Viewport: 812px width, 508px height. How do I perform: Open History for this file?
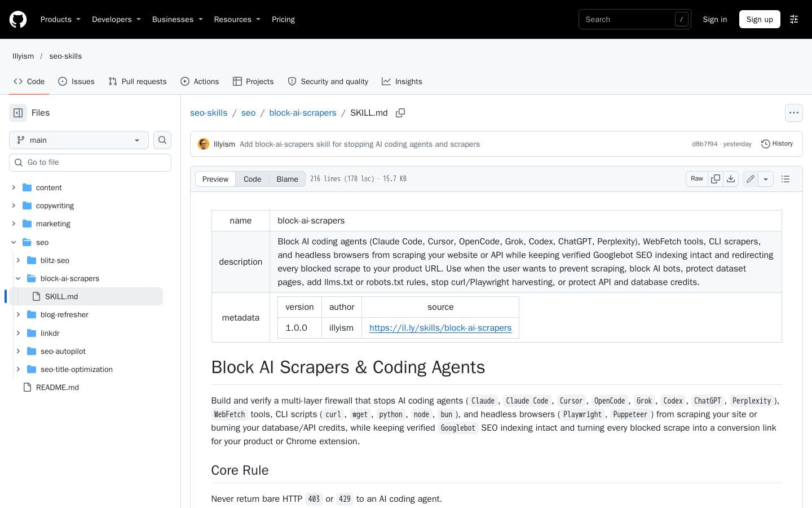click(777, 144)
